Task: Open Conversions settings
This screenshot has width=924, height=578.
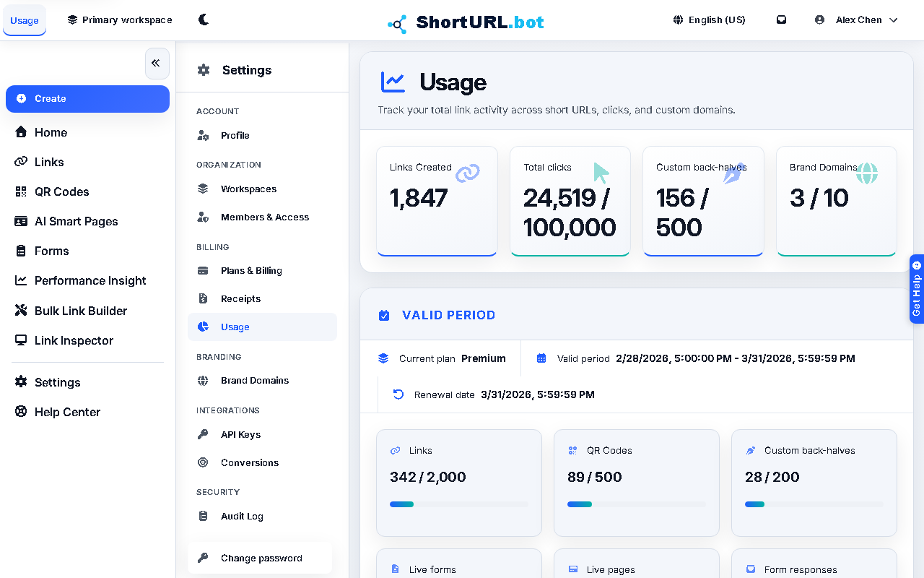Action: [x=262, y=463]
